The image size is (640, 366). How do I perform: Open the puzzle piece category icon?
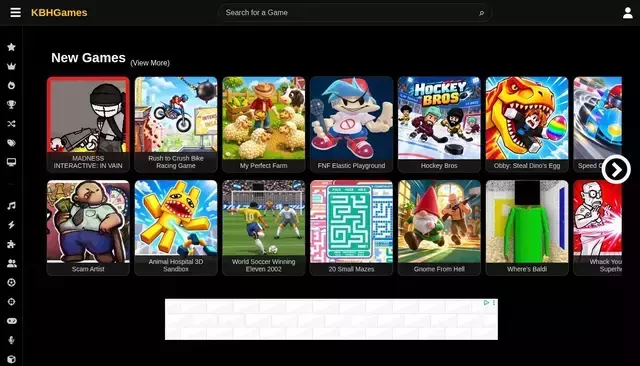point(11,244)
